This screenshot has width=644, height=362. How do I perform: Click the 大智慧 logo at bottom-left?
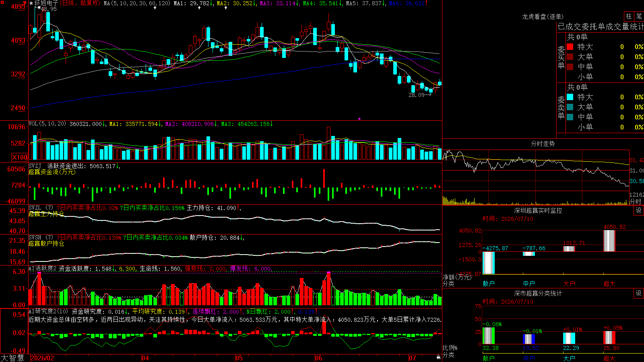point(12,358)
